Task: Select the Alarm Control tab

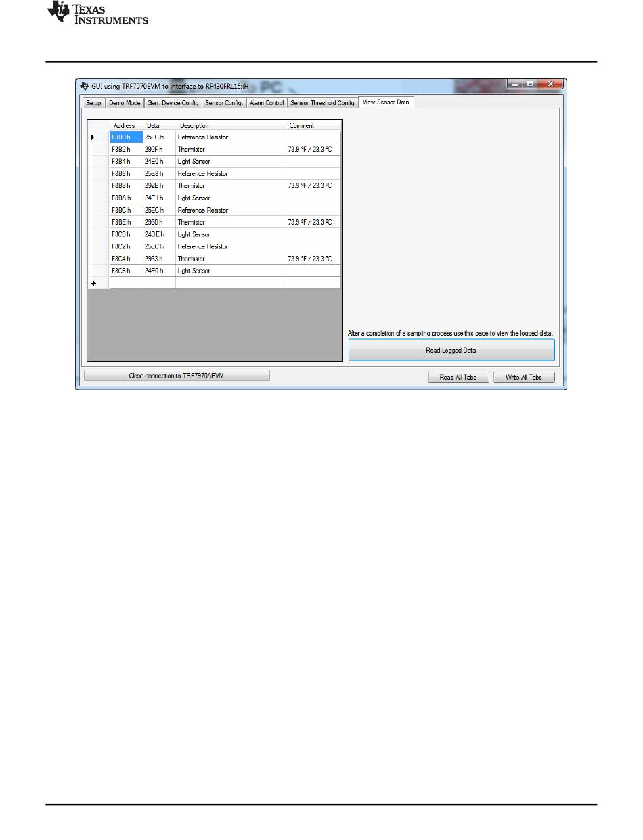Action: (267, 103)
